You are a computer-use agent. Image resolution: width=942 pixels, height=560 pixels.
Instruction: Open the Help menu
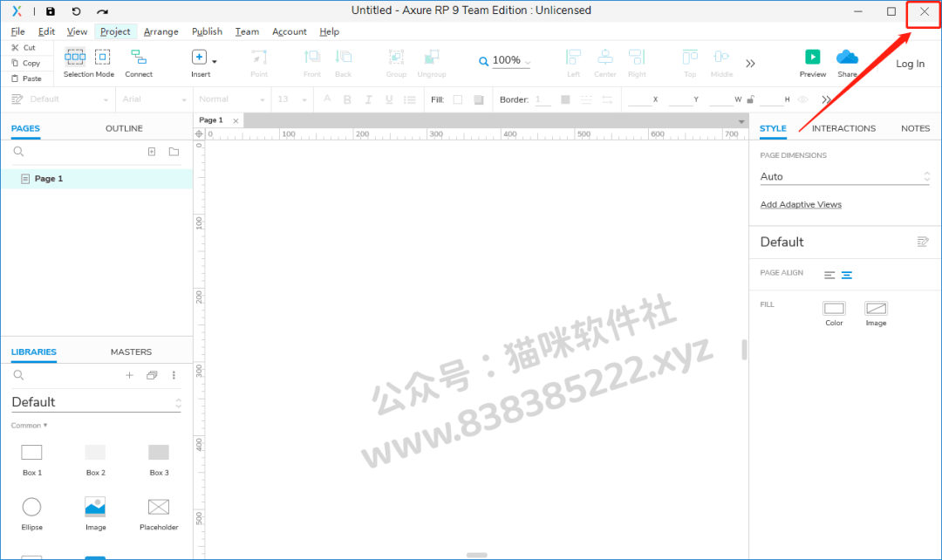(x=329, y=31)
